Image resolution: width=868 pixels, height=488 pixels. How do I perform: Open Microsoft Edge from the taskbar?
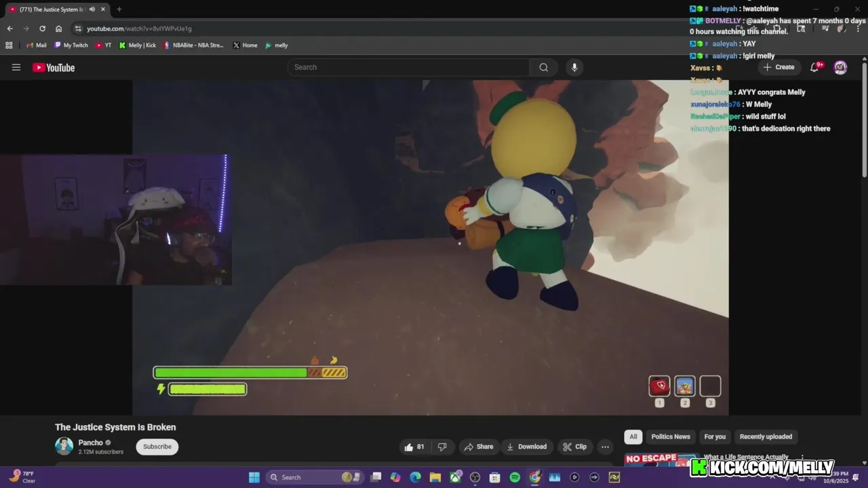[415, 477]
